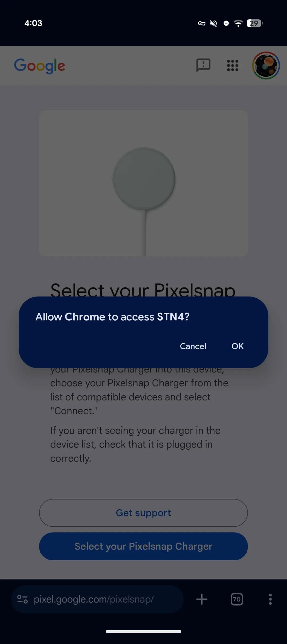
Task: Tap the muted sound status icon
Action: [213, 23]
